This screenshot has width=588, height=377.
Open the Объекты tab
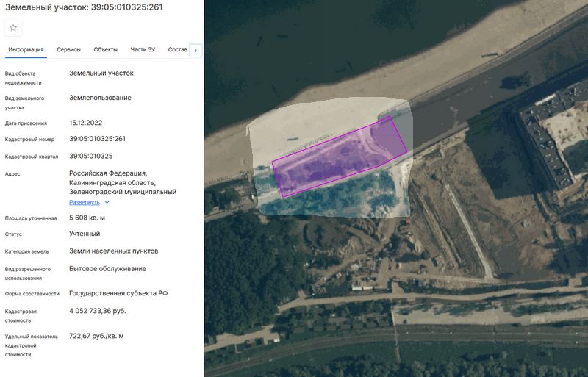tap(105, 49)
